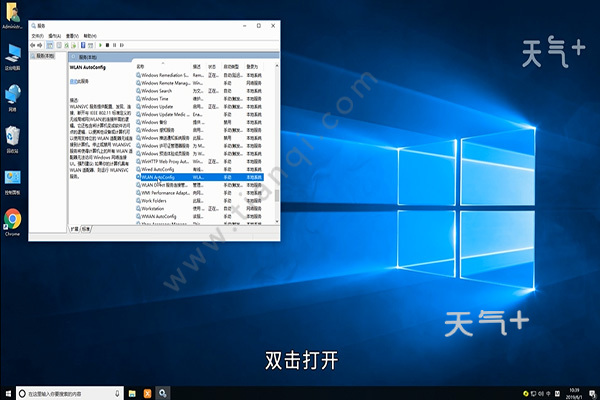Select the Wired AutoConfig service row
This screenshot has height=400, width=600.
[x=199, y=169]
